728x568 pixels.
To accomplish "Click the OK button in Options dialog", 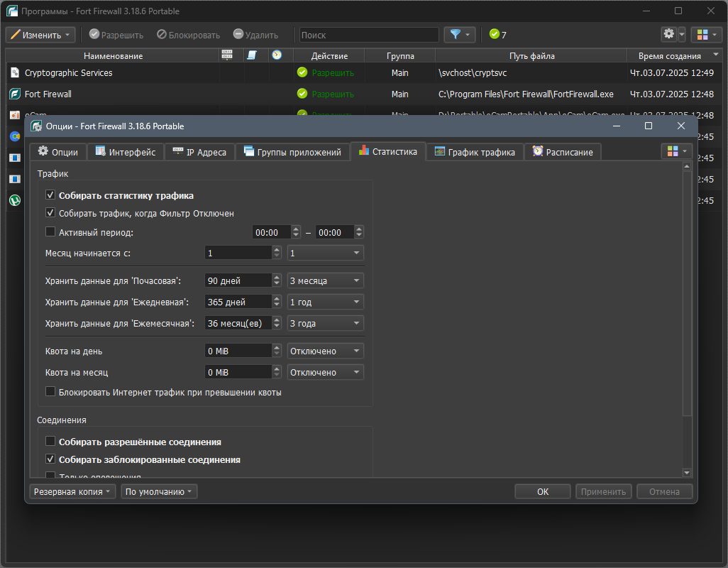I will tap(543, 491).
